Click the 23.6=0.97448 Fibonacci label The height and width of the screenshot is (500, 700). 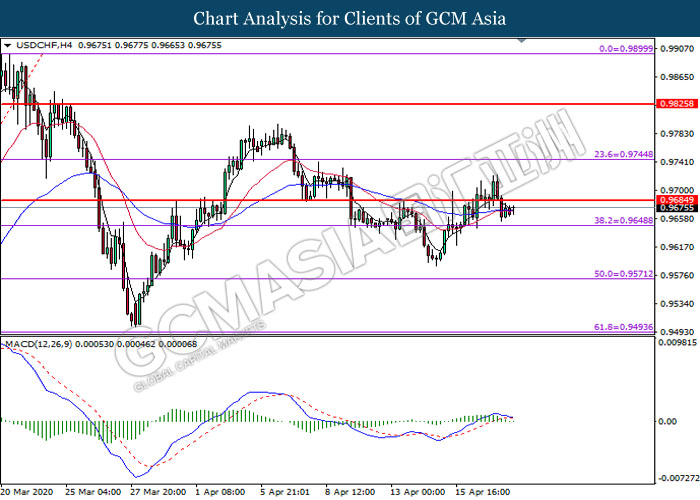tap(623, 154)
